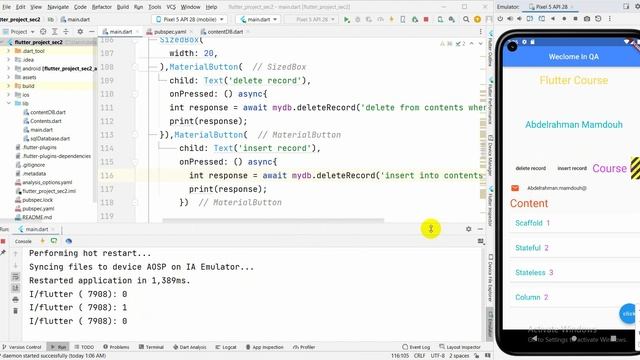This screenshot has height=360, width=640.
Task: Collapse the lib folder
Action: [x=8, y=103]
